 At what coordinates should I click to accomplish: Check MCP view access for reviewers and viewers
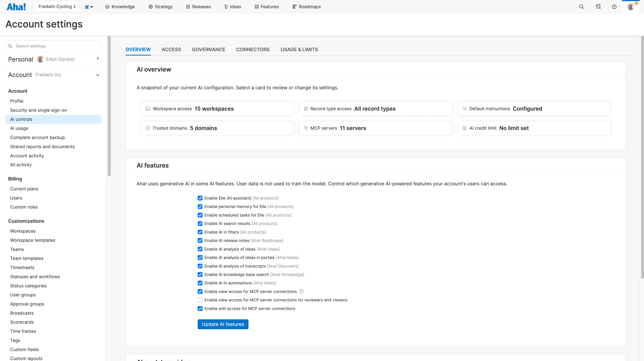coord(200,300)
